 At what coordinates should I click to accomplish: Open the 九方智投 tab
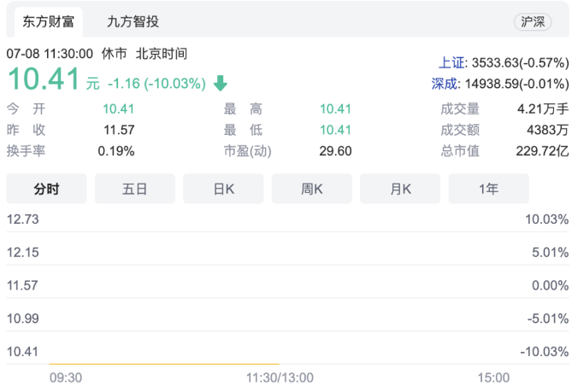(133, 21)
